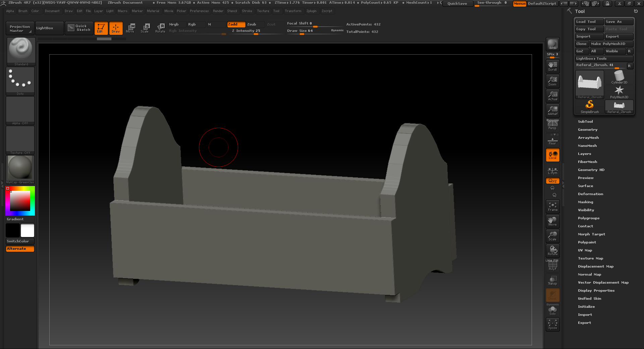Toggle PolyF polyframe display
Image resolution: width=644 pixels, height=349 pixels.
pyautogui.click(x=552, y=266)
